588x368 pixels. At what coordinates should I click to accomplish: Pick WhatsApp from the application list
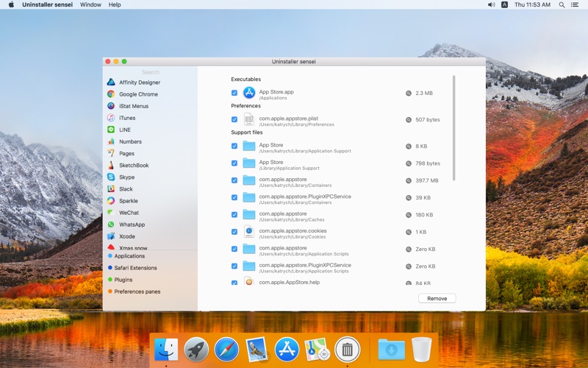[x=132, y=224]
